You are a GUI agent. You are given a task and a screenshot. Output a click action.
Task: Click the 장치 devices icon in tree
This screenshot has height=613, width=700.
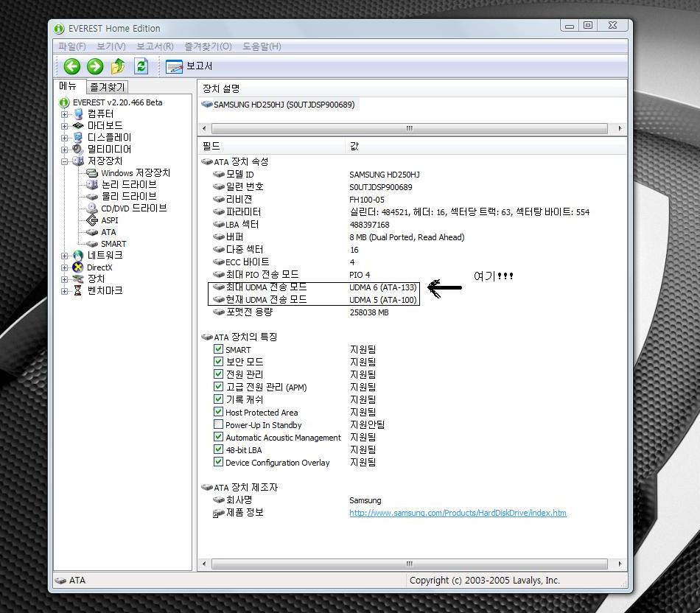coord(78,279)
